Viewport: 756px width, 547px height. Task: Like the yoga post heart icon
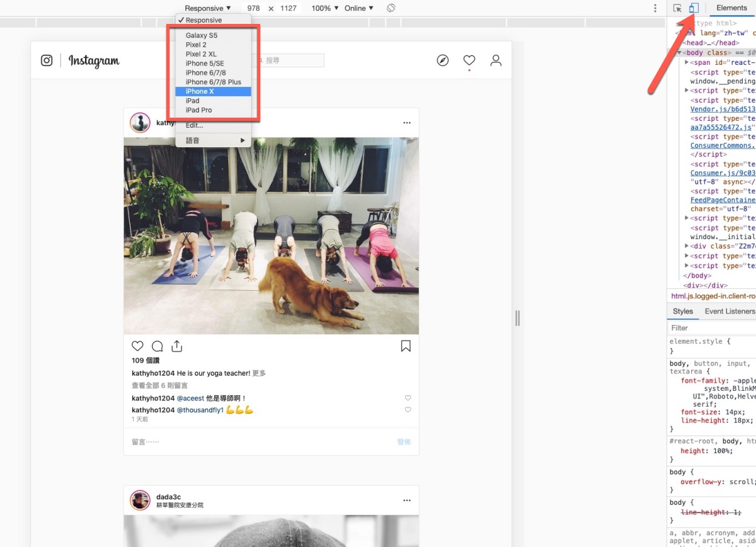pyautogui.click(x=137, y=346)
